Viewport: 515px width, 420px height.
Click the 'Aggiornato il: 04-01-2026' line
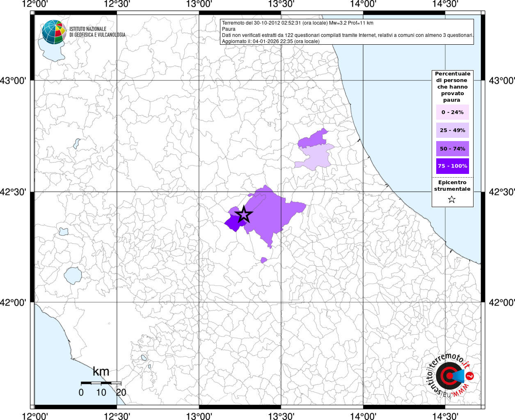click(270, 41)
